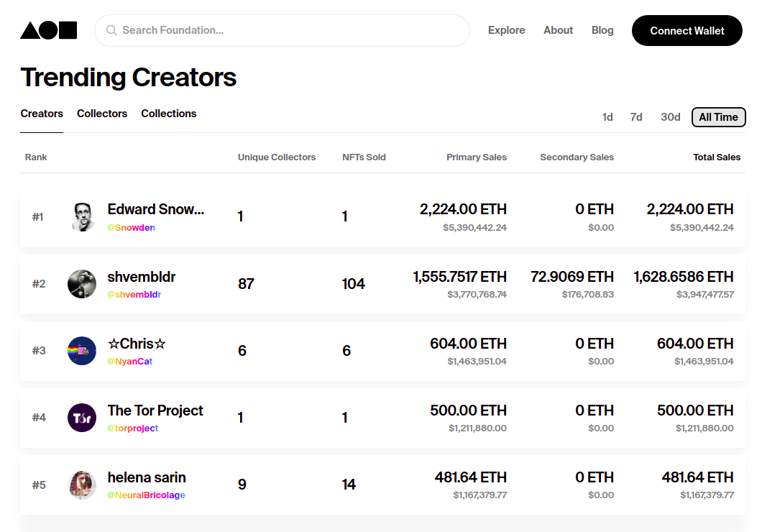Switch to the Collectors tab

(102, 113)
